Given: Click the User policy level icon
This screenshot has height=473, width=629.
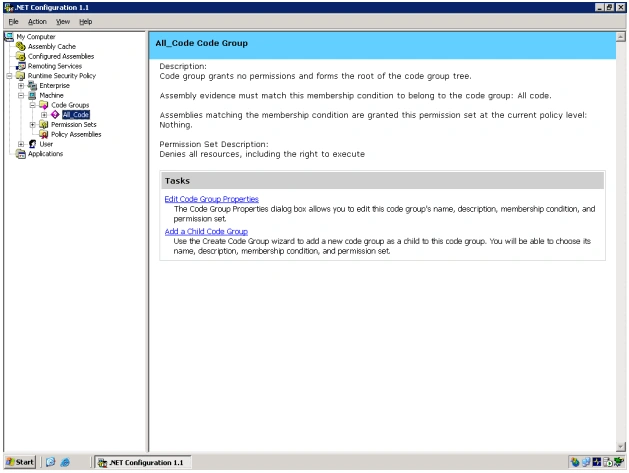Looking at the screenshot, I should coord(32,144).
